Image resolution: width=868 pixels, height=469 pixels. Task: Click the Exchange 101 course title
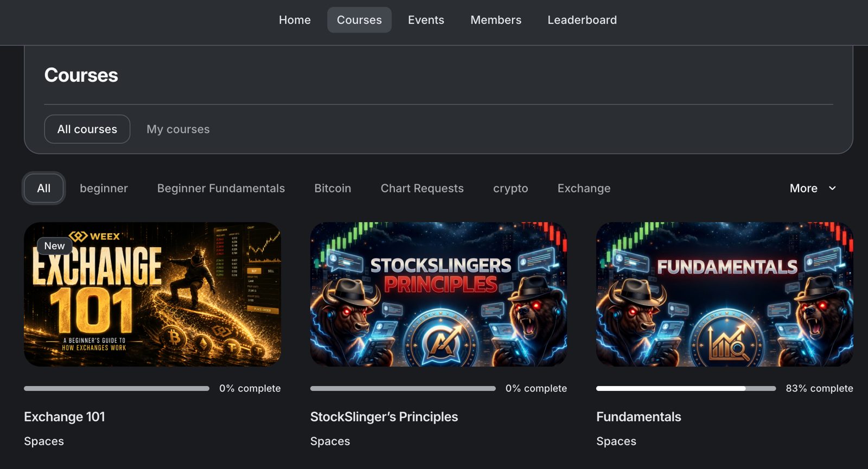point(65,416)
